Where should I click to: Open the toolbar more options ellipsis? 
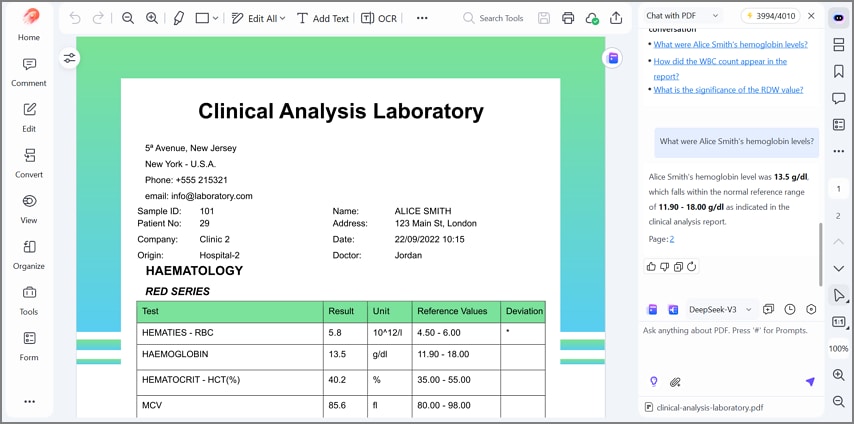point(422,18)
